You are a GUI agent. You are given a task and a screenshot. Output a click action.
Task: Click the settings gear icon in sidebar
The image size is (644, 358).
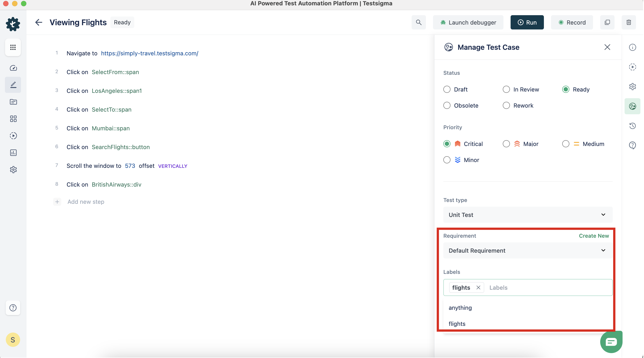[13, 170]
